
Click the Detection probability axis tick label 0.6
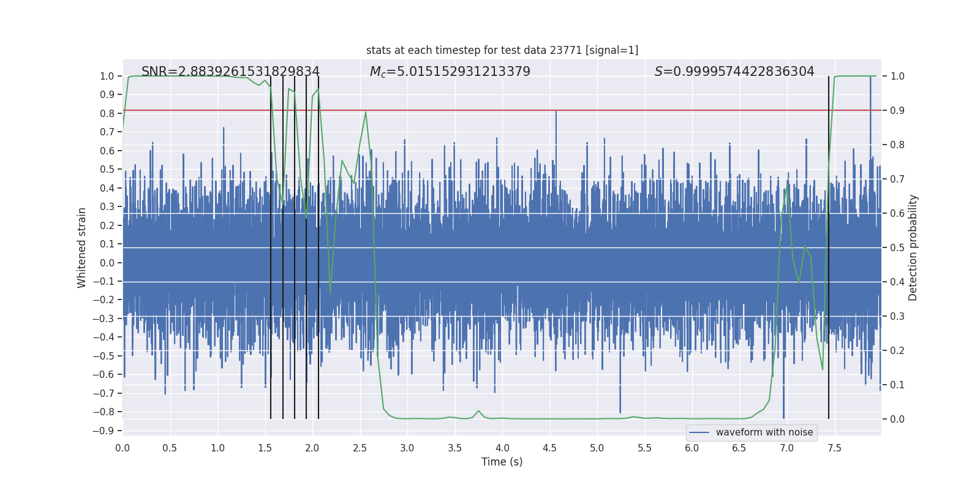[897, 213]
